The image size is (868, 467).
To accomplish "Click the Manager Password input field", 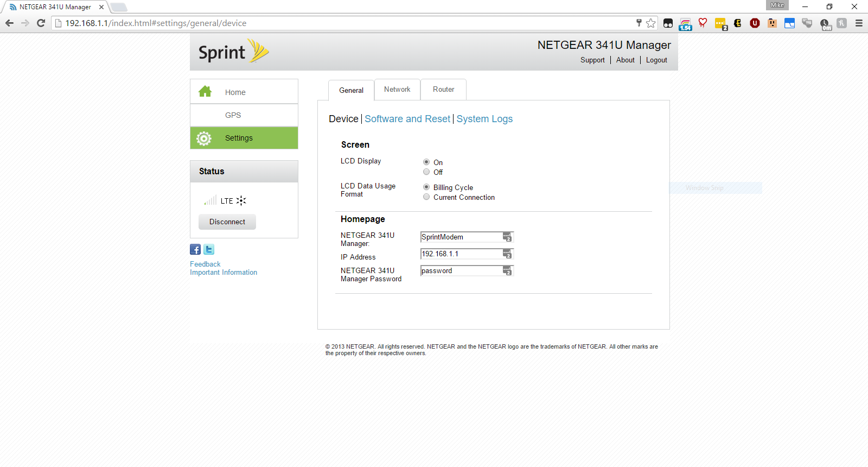I will [x=467, y=270].
